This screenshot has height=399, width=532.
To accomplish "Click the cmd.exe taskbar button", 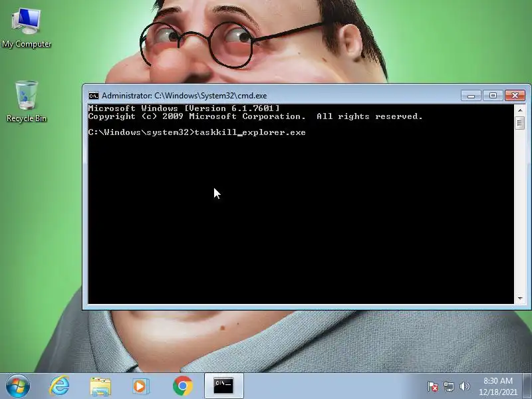I will (223, 386).
